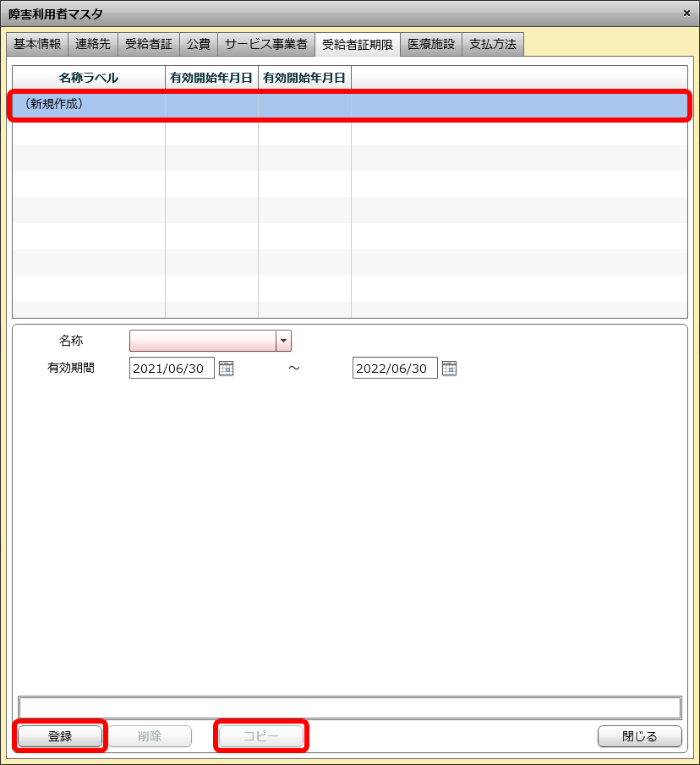Open the 連絡先 tab
The image size is (700, 765).
pos(93,44)
